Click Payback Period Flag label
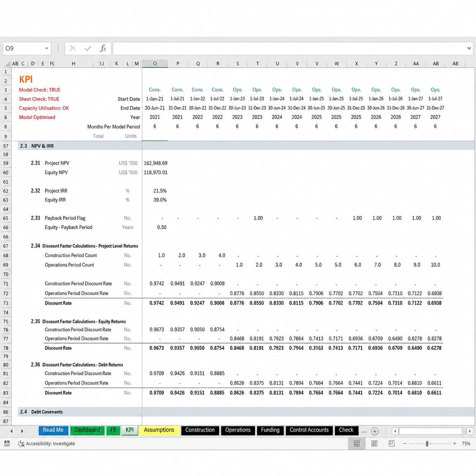Screen dimensions: 476x476 point(65,218)
